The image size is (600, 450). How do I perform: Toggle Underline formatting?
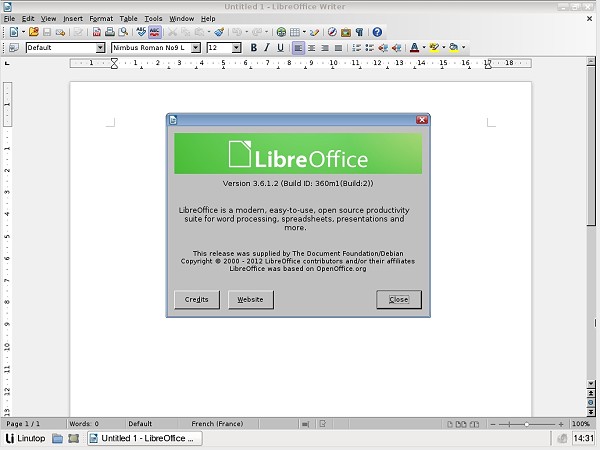(x=280, y=47)
